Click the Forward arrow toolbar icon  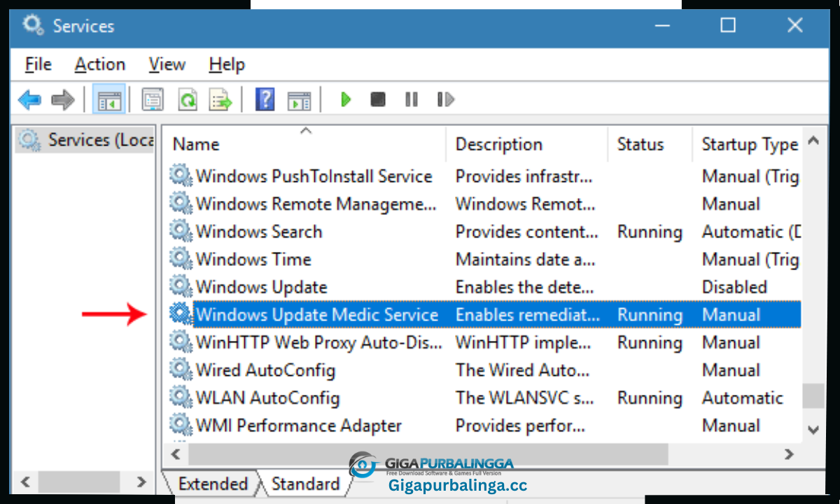point(63,100)
